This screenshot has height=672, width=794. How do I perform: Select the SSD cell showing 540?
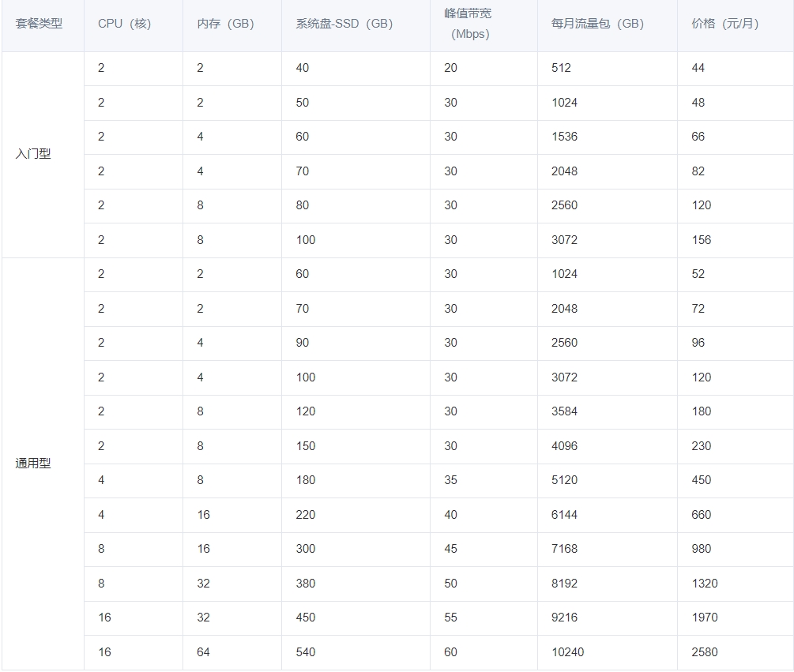tap(356, 652)
